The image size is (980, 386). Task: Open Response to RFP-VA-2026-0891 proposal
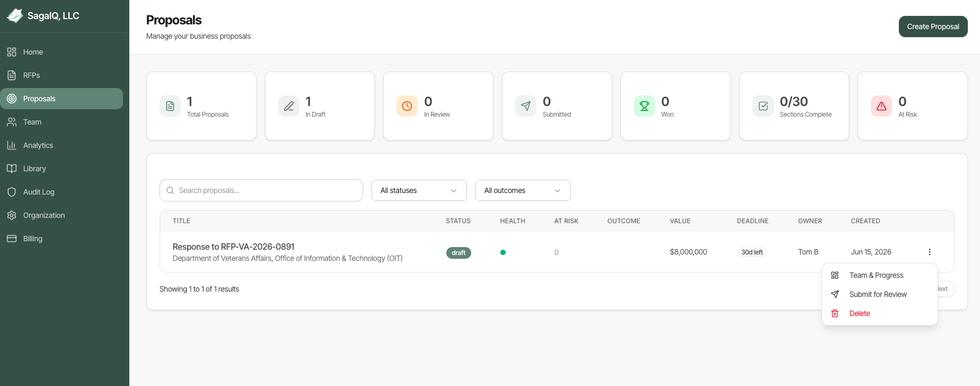point(233,247)
